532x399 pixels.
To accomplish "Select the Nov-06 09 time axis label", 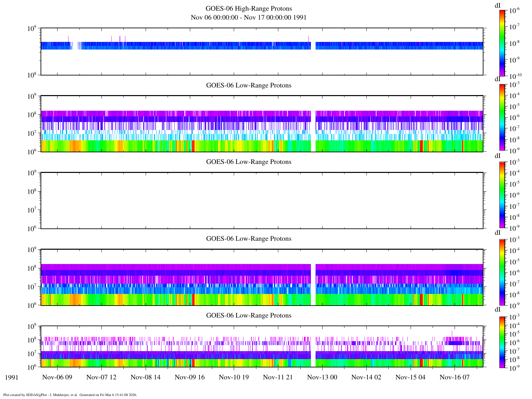I will 57,377.
